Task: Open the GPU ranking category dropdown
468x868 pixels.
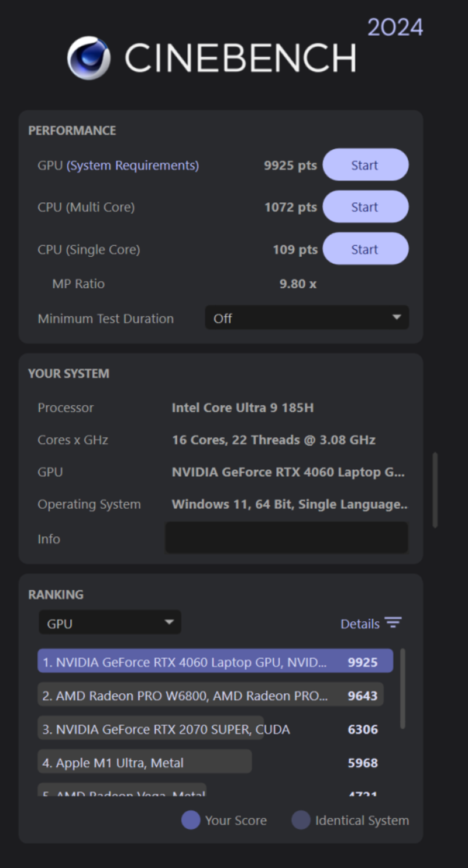Action: point(110,623)
